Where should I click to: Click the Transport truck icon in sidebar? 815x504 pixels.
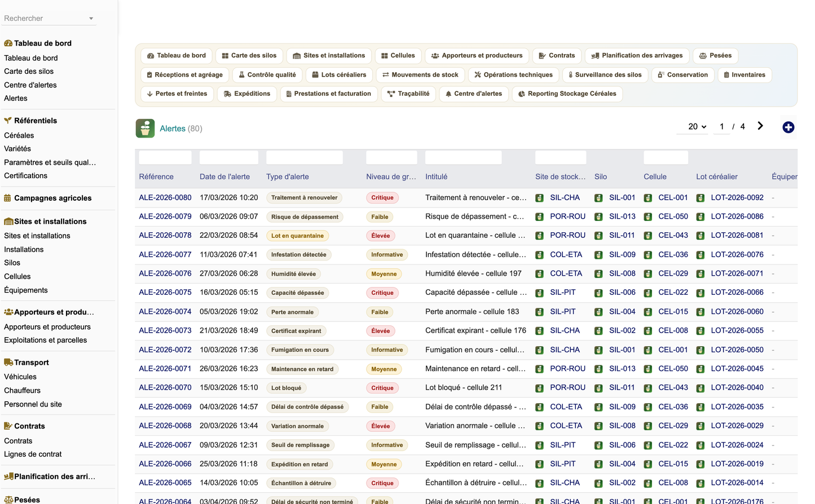pos(8,362)
